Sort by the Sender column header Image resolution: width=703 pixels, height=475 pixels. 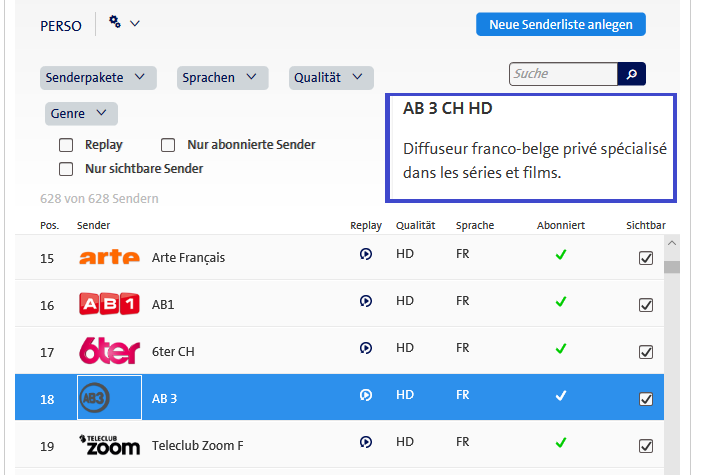click(x=93, y=226)
